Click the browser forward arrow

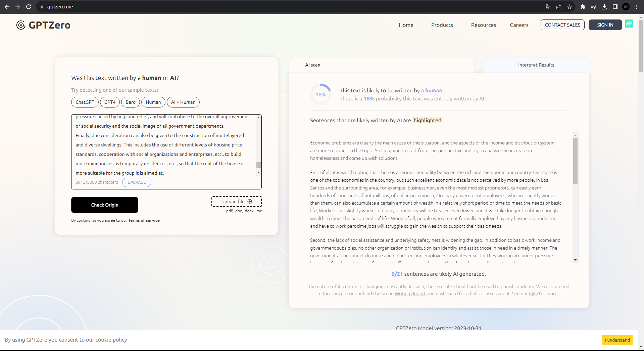tap(18, 7)
